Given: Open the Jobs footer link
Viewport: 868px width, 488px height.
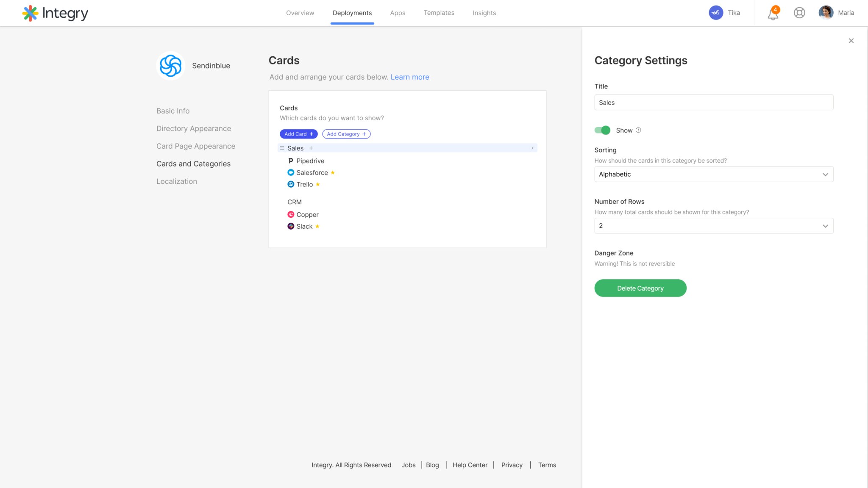Looking at the screenshot, I should click(409, 465).
